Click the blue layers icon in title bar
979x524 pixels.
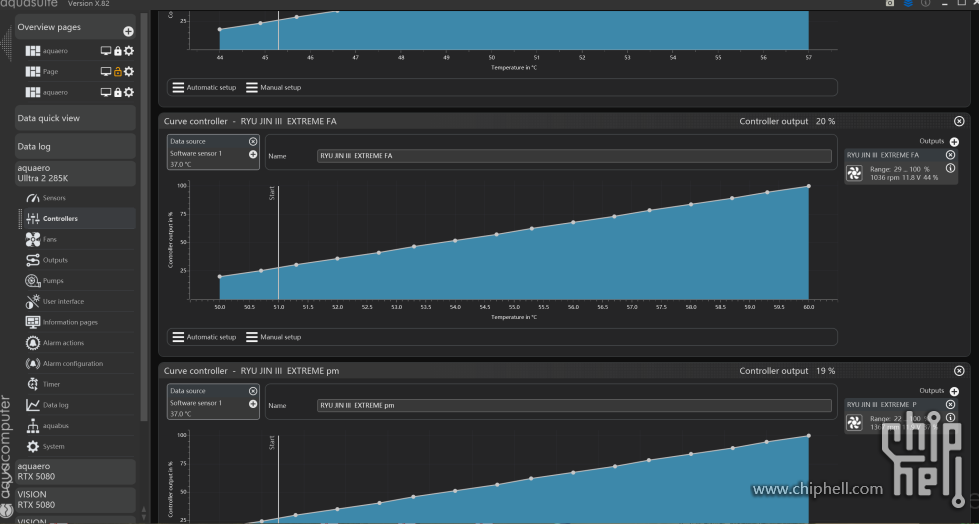coord(908,3)
